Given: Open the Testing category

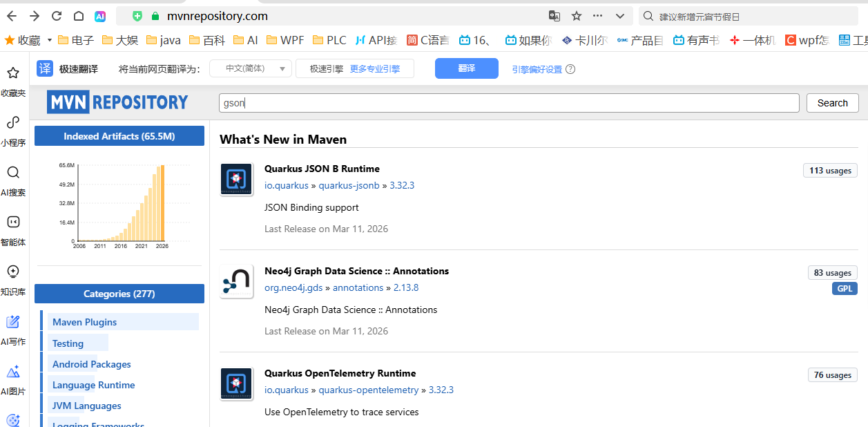Looking at the screenshot, I should (68, 343).
